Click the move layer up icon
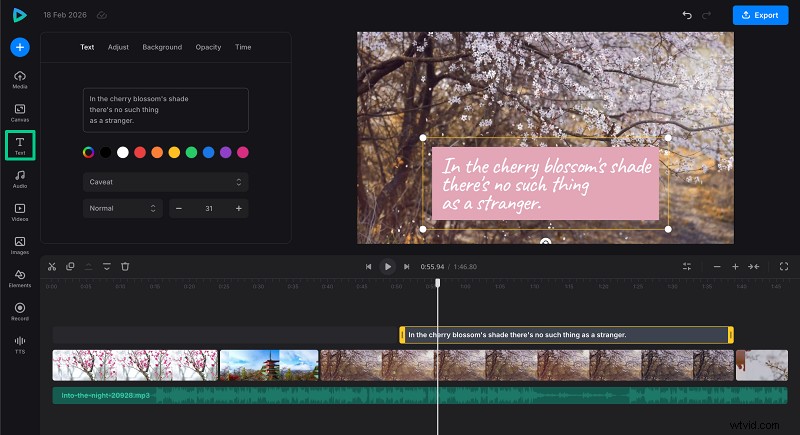Image resolution: width=800 pixels, height=435 pixels. coord(88,267)
